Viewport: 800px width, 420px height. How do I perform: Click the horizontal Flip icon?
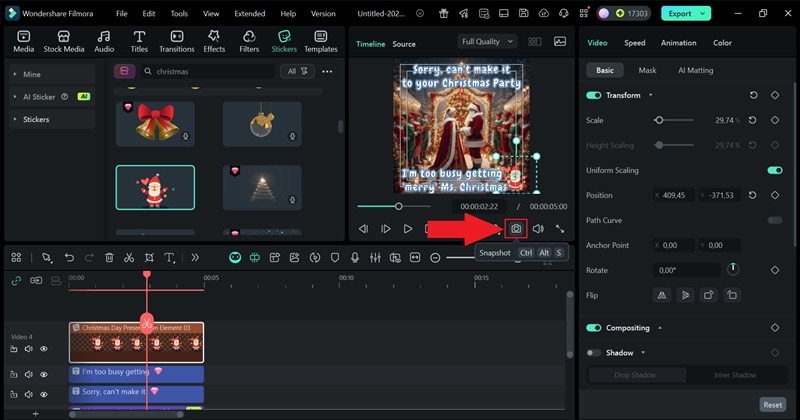pyautogui.click(x=662, y=295)
